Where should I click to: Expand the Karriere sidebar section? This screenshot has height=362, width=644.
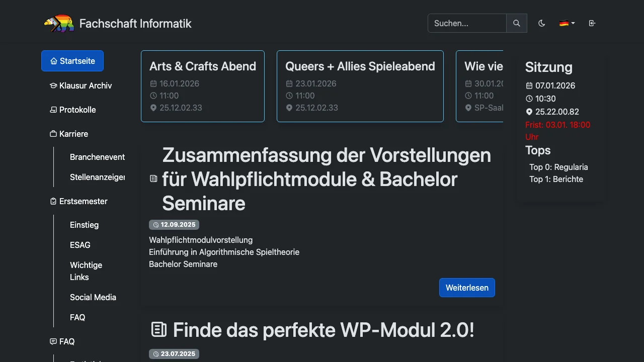pyautogui.click(x=73, y=133)
